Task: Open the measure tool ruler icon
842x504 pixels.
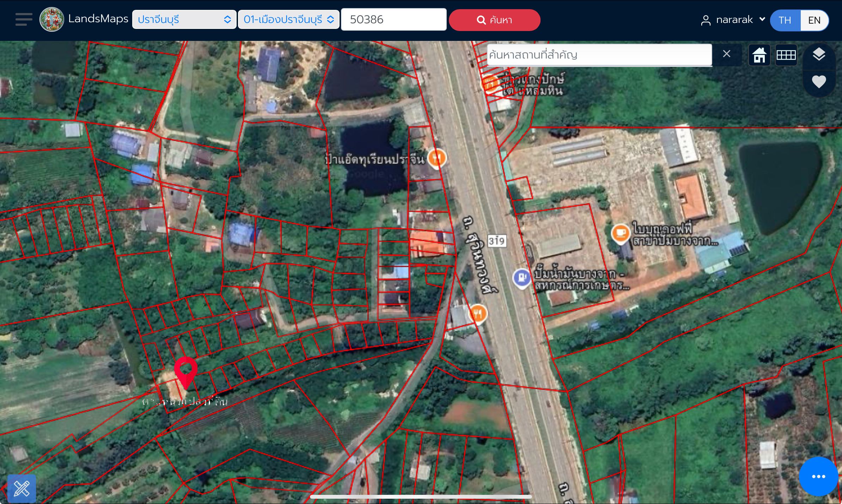Action: 22,488
